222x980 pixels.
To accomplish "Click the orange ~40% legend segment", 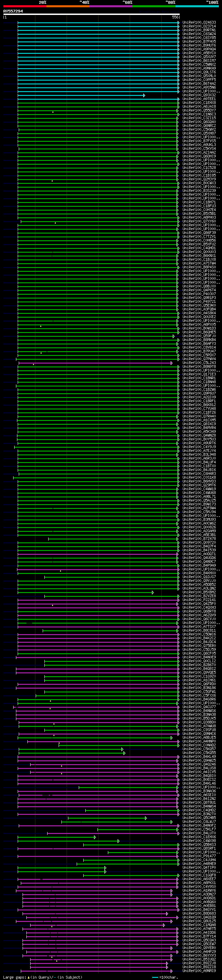I will pyautogui.click(x=68, y=6).
